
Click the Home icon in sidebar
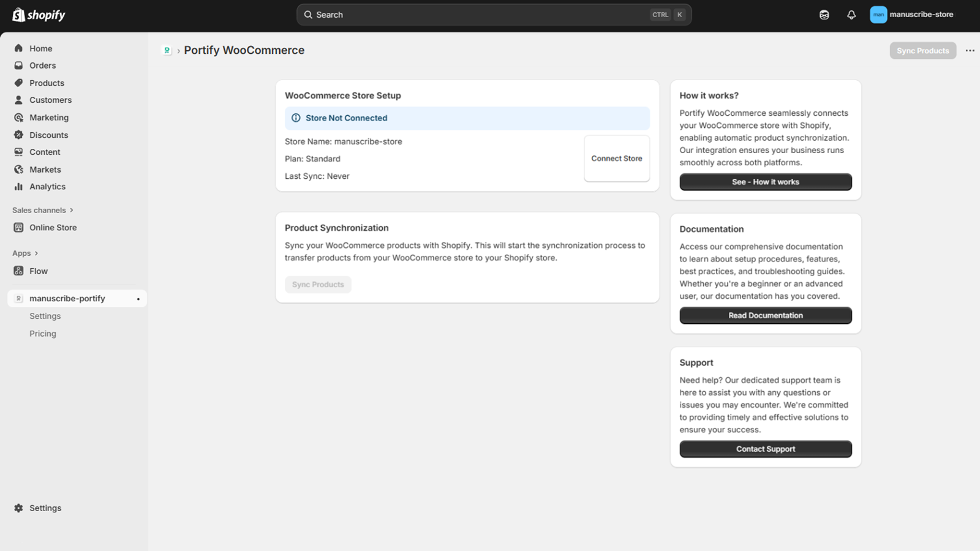pos(18,48)
